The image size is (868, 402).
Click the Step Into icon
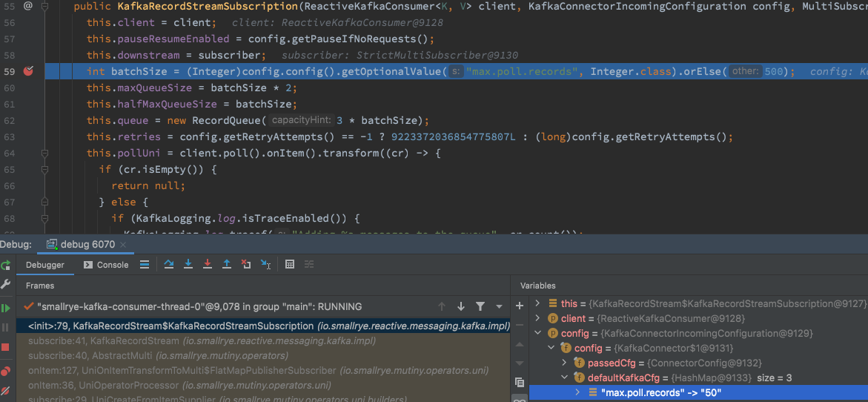click(188, 265)
